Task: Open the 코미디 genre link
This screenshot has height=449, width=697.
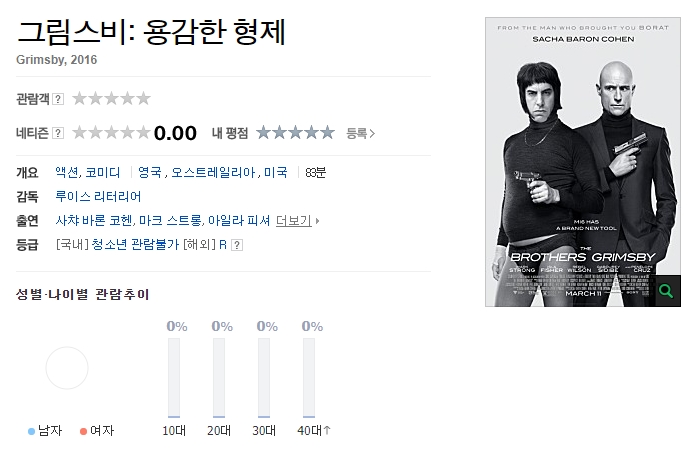Action: pyautogui.click(x=103, y=172)
